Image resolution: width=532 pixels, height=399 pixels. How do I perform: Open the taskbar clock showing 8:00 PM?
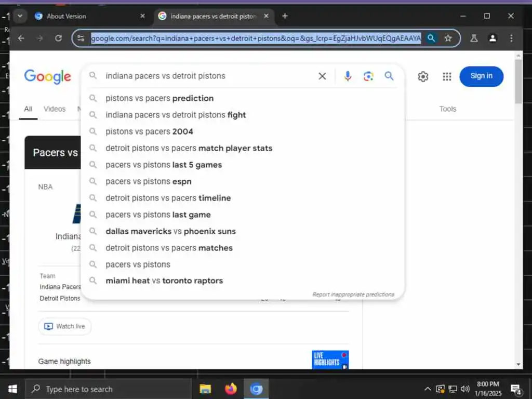pyautogui.click(x=488, y=389)
